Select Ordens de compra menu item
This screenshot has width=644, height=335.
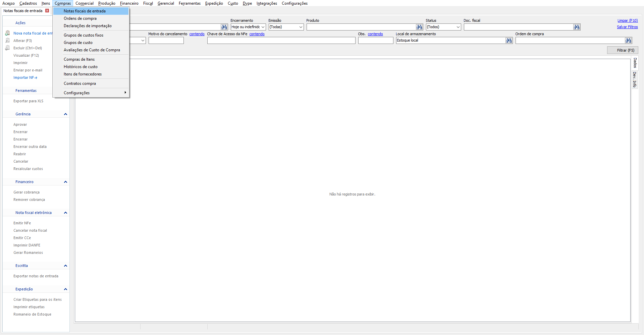pos(91,18)
